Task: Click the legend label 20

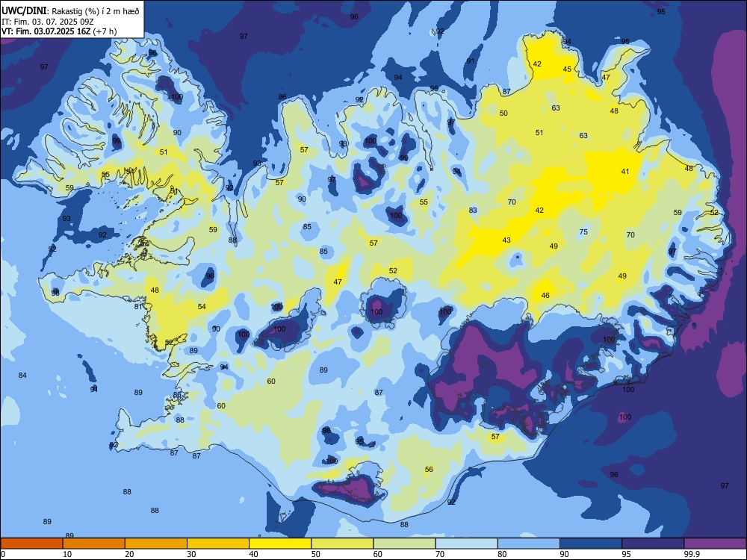Action: tap(129, 554)
